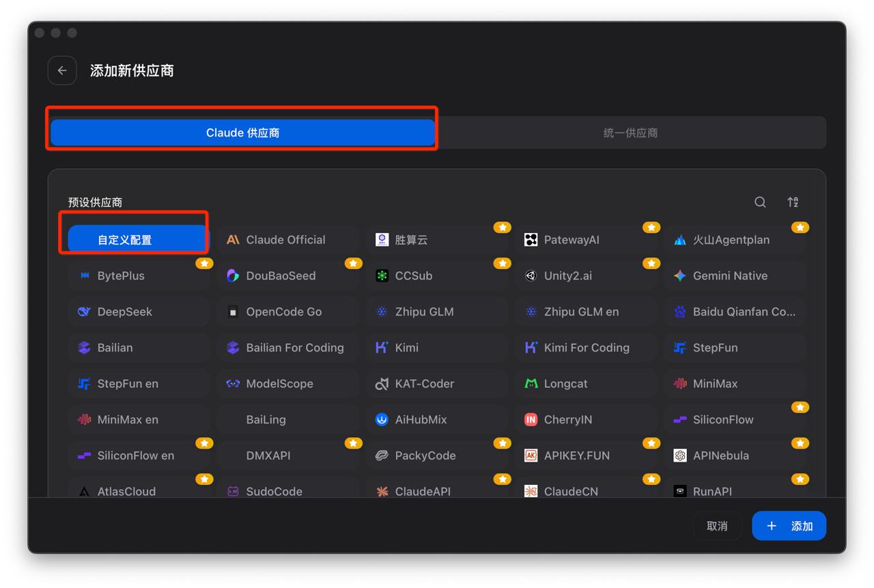The image size is (874, 588).
Task: Click the Kimi logo icon
Action: [382, 348]
